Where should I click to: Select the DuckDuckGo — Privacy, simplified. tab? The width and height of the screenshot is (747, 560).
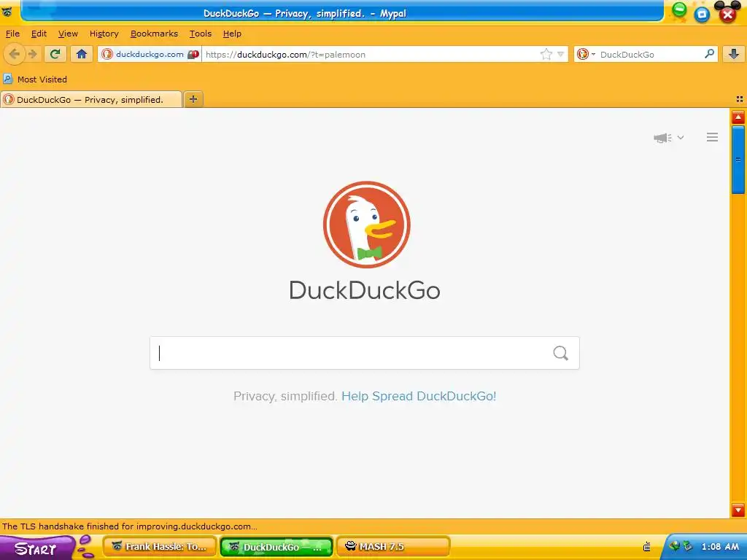[x=91, y=99]
